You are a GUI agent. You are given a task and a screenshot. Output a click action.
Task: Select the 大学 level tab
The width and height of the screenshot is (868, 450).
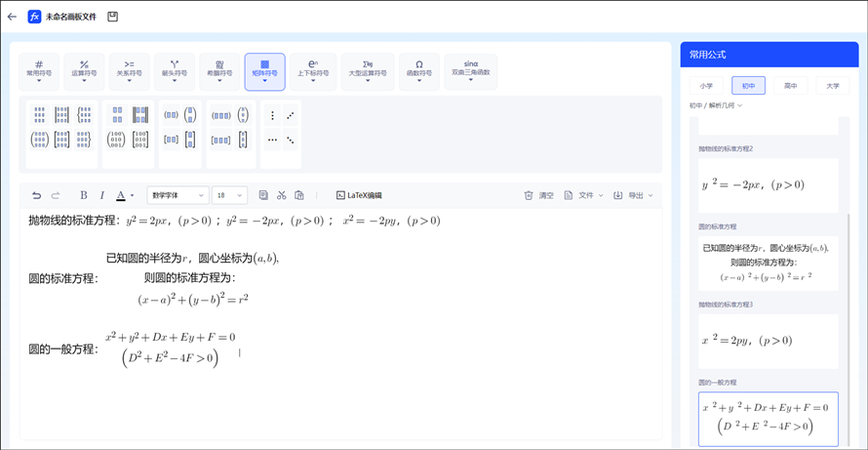click(833, 86)
